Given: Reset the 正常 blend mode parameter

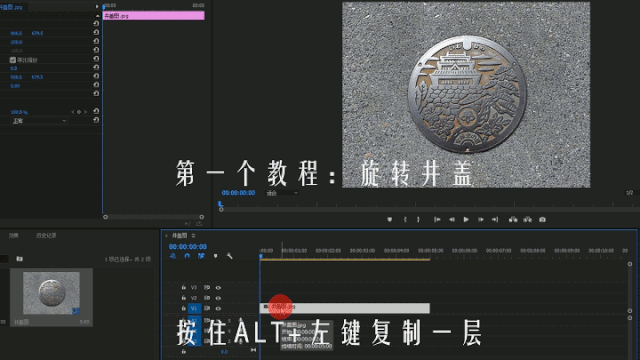Looking at the screenshot, I should click(x=96, y=120).
